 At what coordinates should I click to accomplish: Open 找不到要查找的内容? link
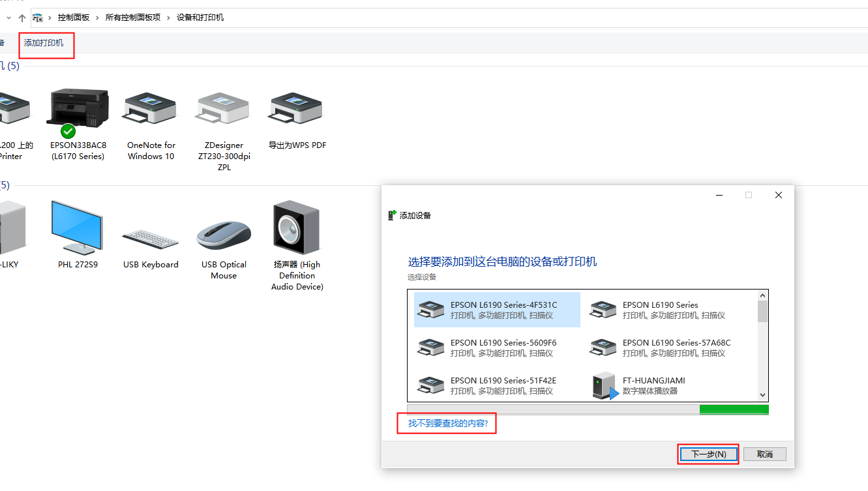(x=447, y=424)
